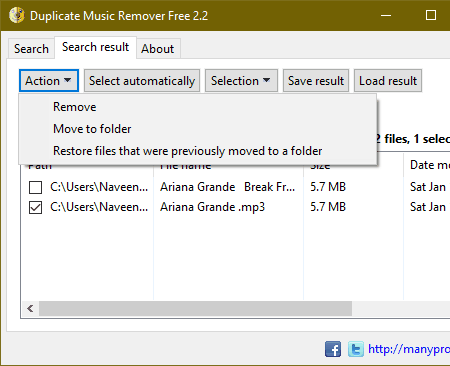Uncheck the Ariana Grande .mp3 file checkbox
Viewport: 450px width, 366px height.
tap(35, 207)
